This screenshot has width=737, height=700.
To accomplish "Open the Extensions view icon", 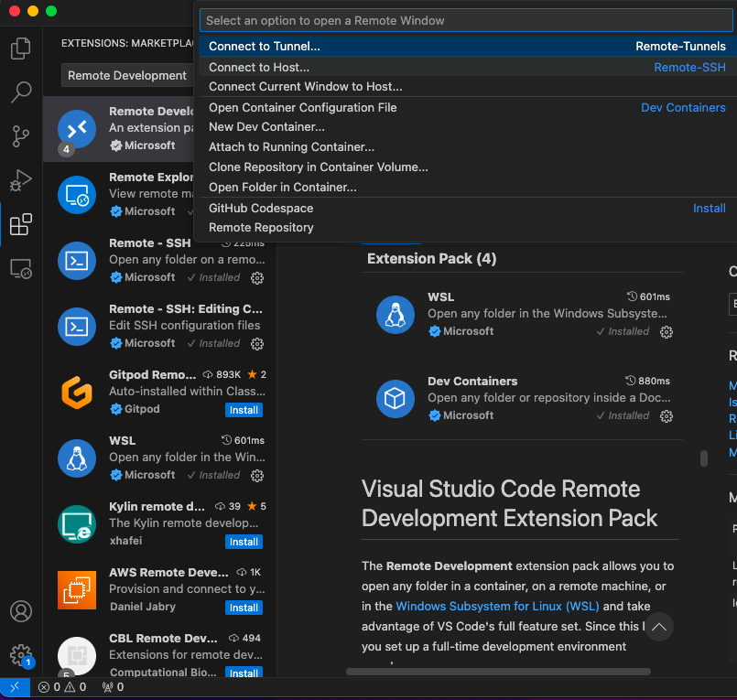I will tap(21, 224).
